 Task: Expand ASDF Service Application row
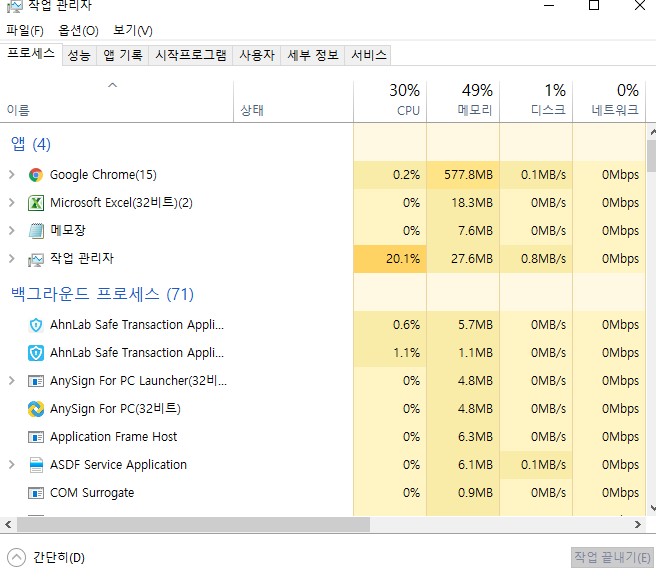click(x=12, y=465)
